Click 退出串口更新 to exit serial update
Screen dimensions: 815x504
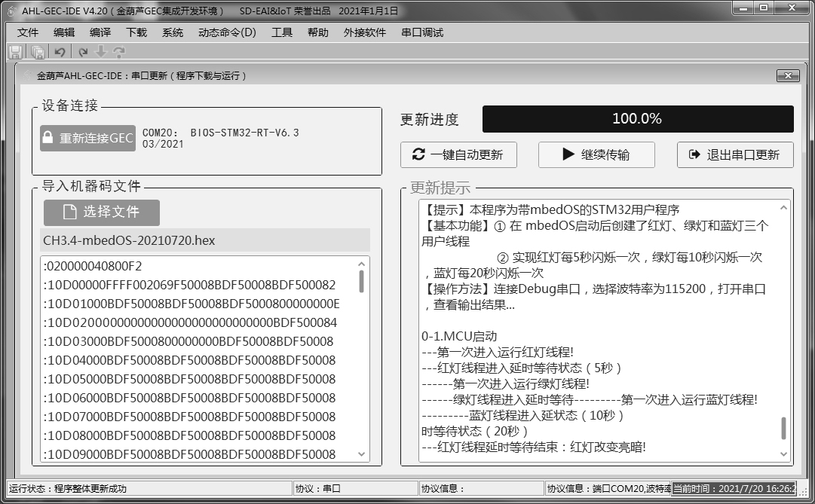(735, 154)
